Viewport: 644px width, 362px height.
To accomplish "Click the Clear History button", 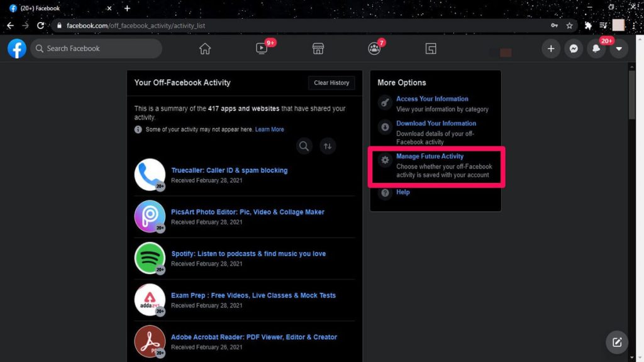I will click(x=331, y=82).
